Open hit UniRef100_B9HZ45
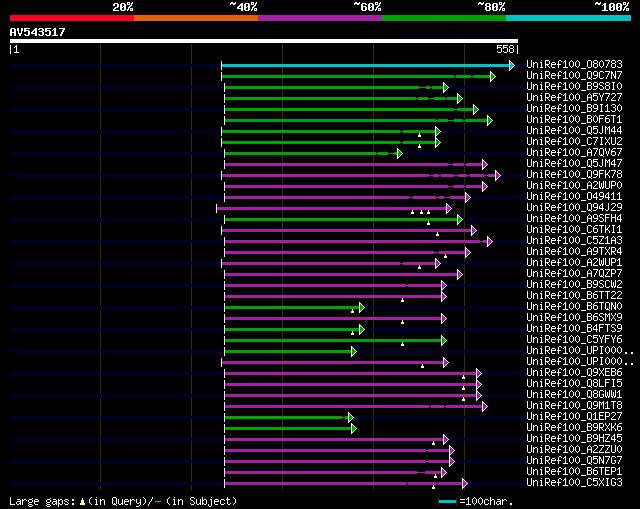The width and height of the screenshot is (640, 509). click(x=574, y=439)
